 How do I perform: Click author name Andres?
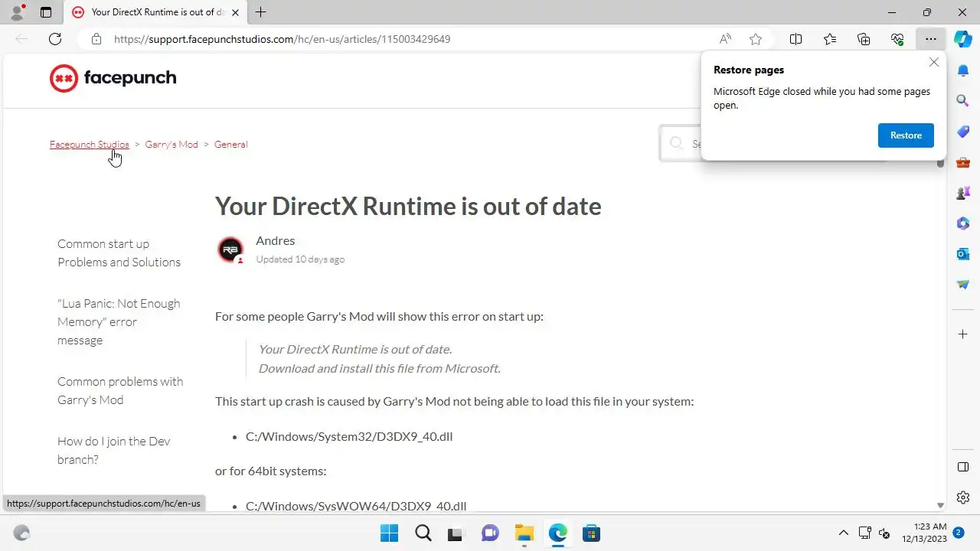[275, 240]
